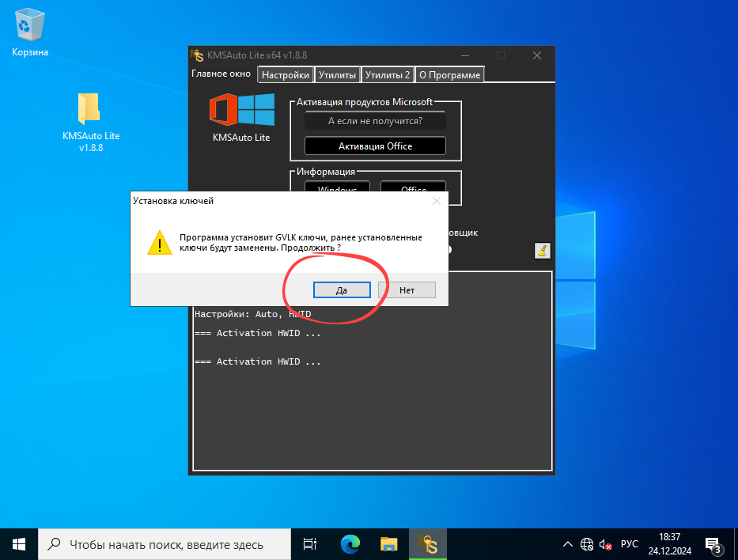738x560 pixels.
Task: Open Microsoft Edge from the taskbar
Action: 349,544
